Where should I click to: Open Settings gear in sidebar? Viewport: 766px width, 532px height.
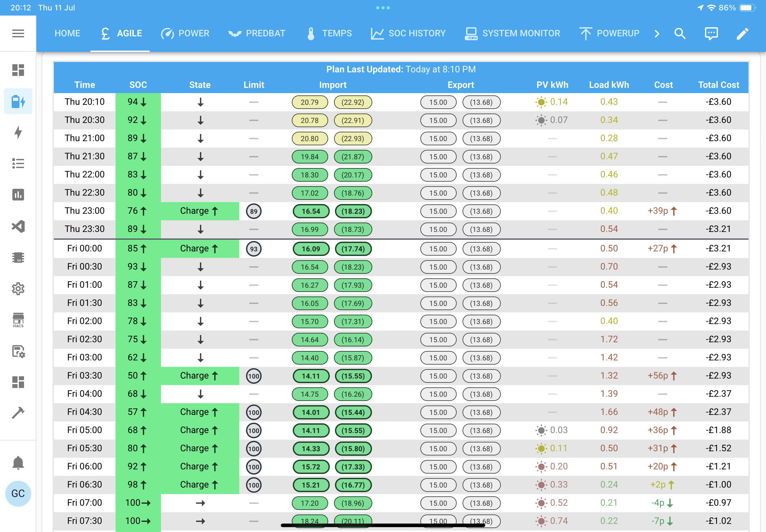(x=18, y=289)
